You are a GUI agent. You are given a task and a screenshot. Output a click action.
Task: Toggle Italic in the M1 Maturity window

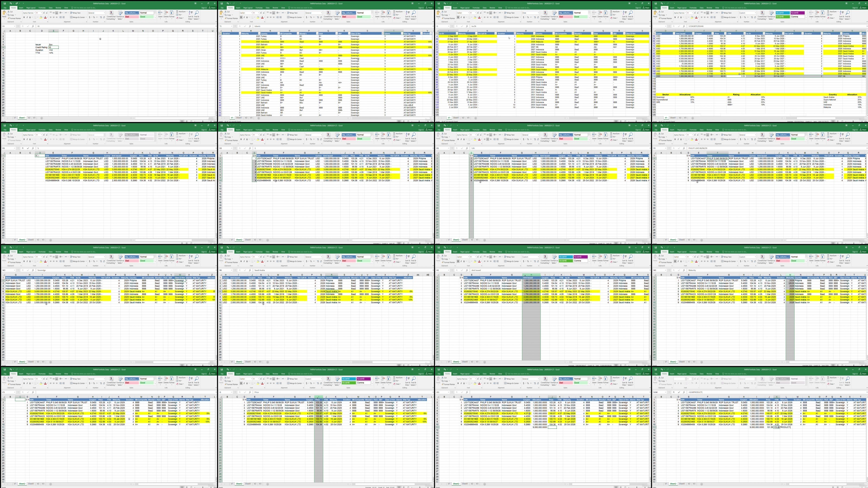tap(678, 261)
